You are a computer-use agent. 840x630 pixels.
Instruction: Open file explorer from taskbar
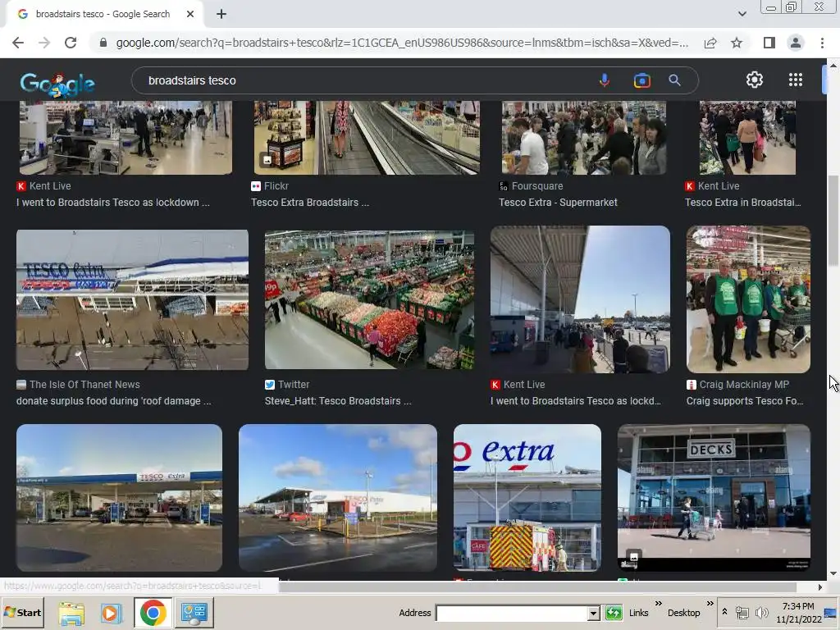[x=71, y=612]
